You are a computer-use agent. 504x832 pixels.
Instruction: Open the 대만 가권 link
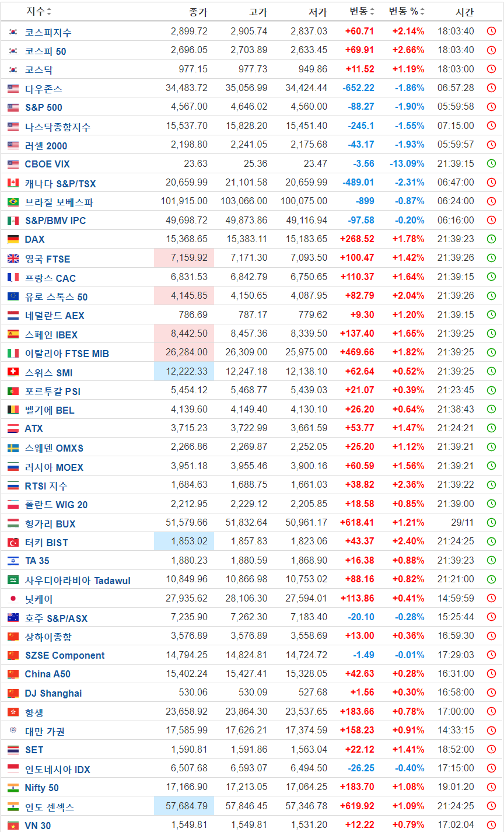tap(45, 732)
